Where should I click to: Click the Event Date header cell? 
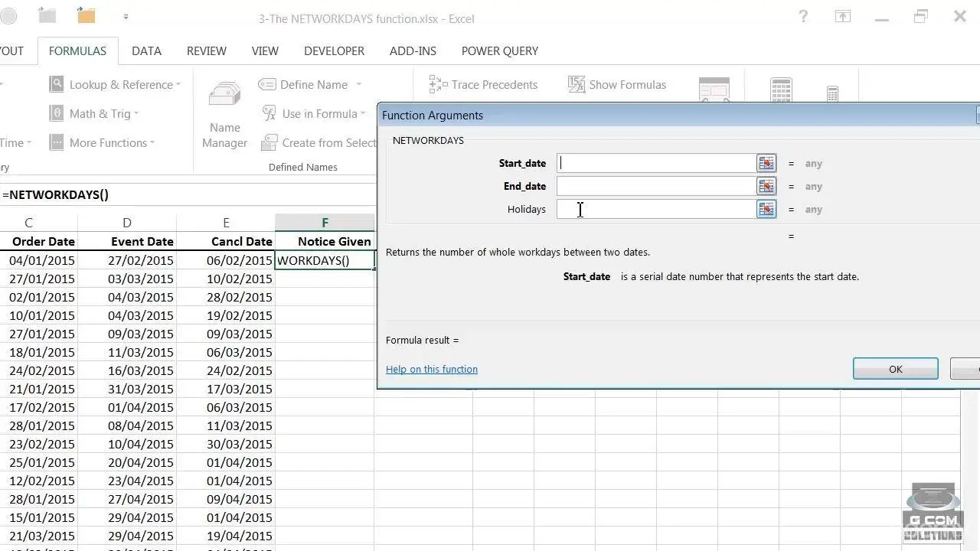coord(127,242)
